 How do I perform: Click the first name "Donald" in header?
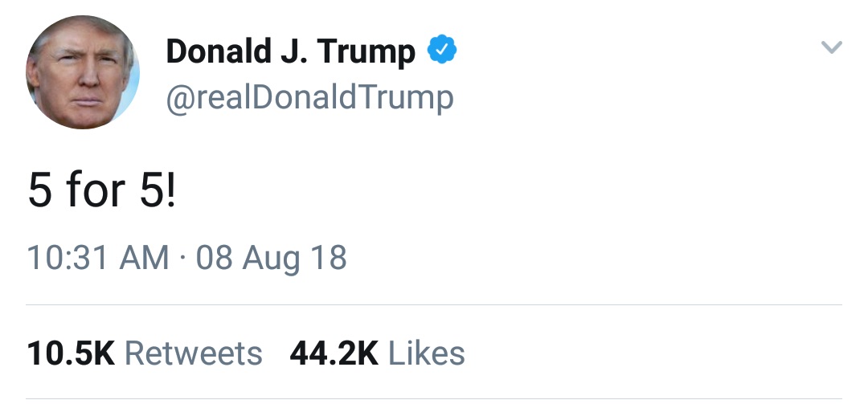click(x=219, y=51)
